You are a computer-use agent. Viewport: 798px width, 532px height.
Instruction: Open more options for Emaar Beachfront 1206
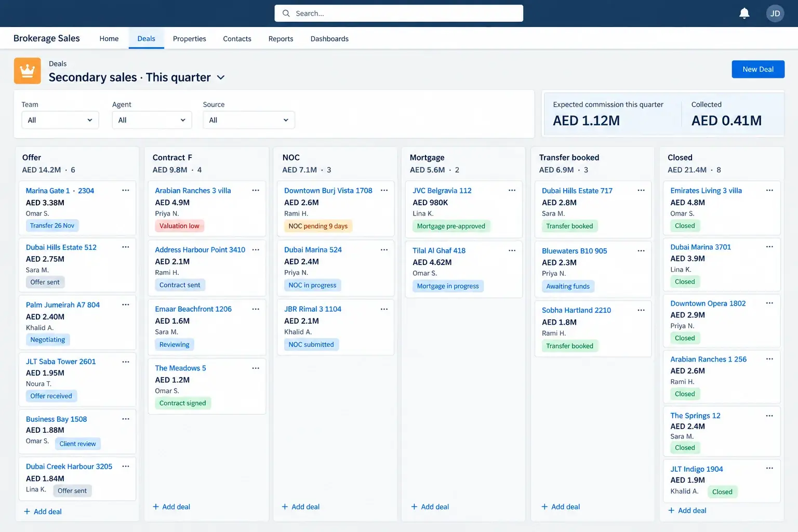pos(256,309)
